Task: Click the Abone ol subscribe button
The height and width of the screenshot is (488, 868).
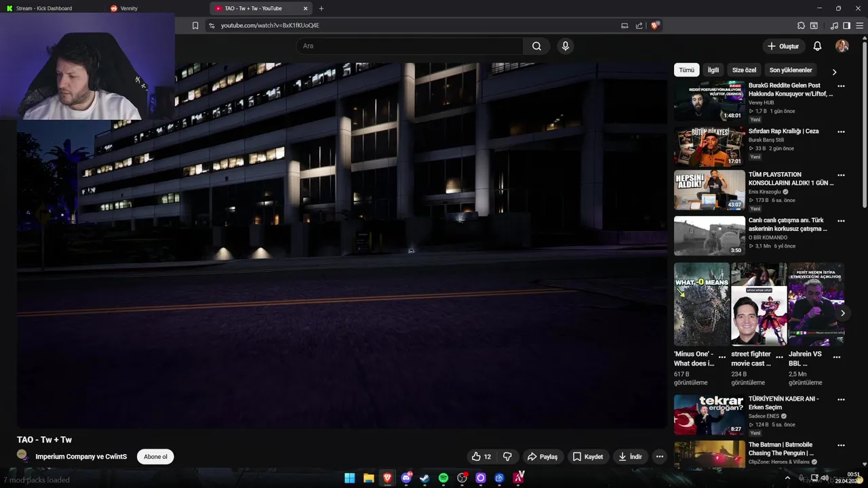Action: coord(155,457)
